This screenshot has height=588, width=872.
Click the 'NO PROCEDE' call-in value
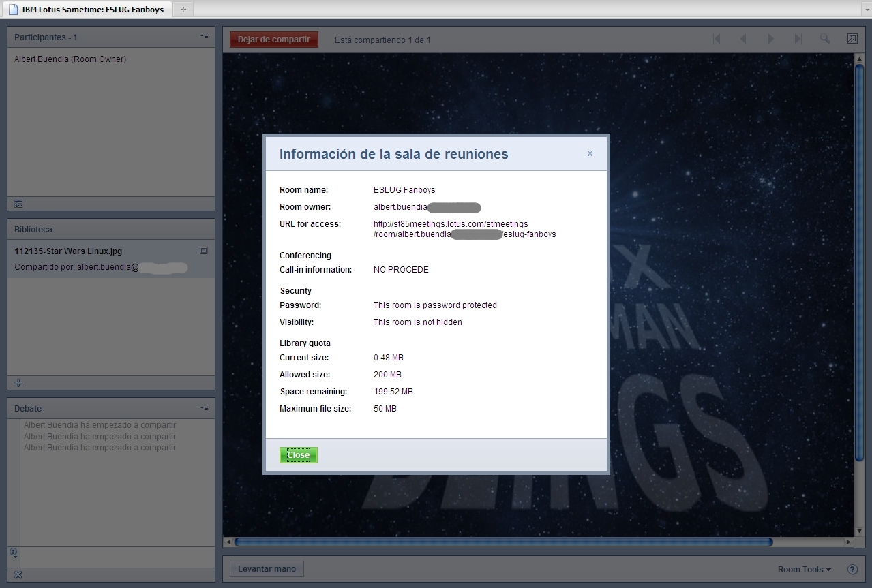tap(401, 270)
